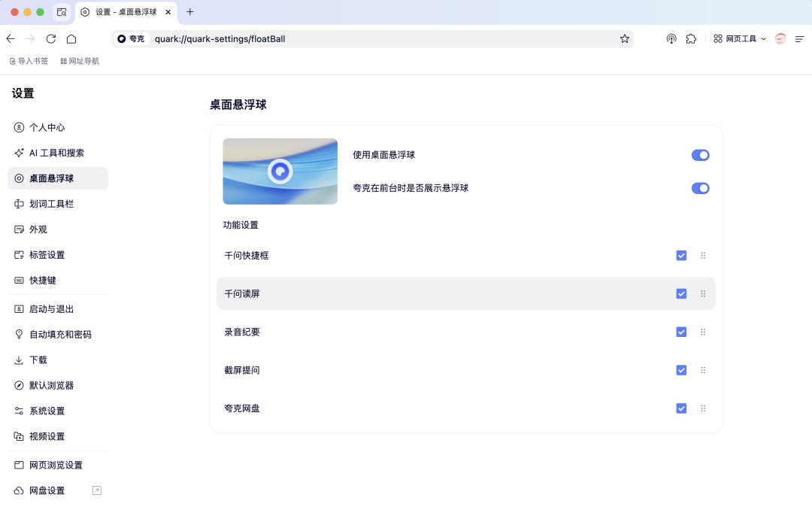Close the 设置 - 桌面悬浮球 tab

coord(168,12)
